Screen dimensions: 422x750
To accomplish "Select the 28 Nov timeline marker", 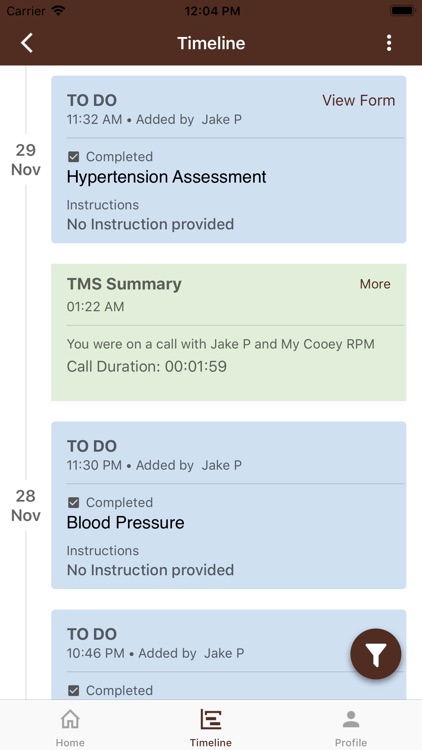I will pos(26,506).
